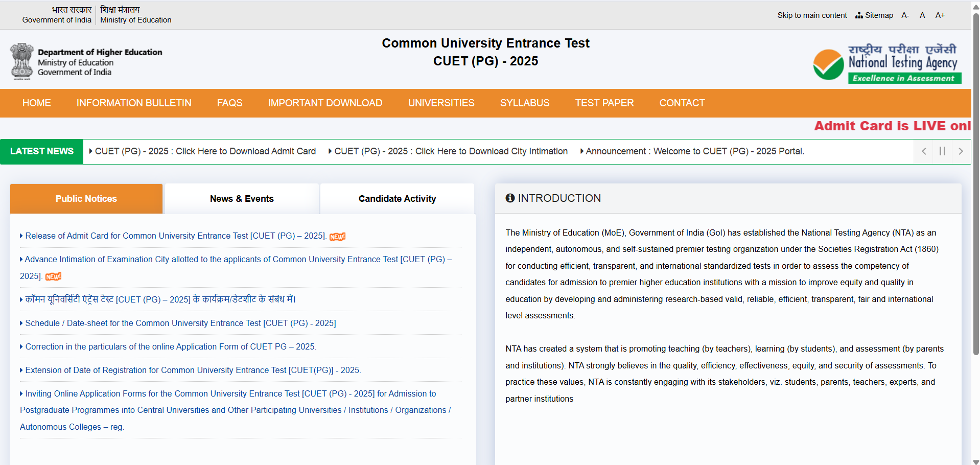Open the SYLLABUS menu
The height and width of the screenshot is (465, 980).
(x=525, y=103)
